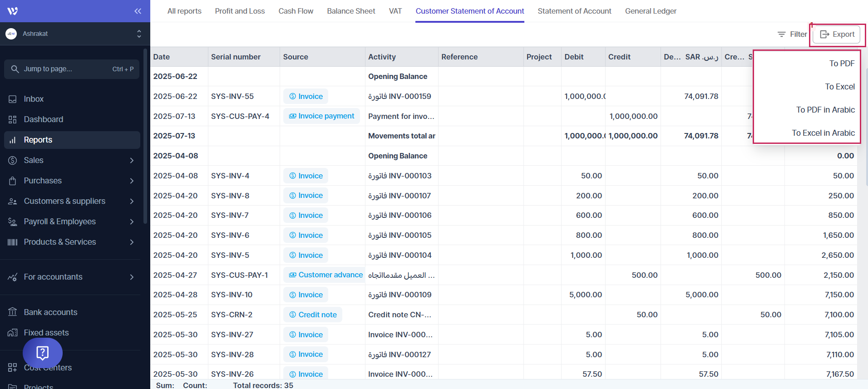The height and width of the screenshot is (389, 868).
Task: Select To PDF in Arabic option
Action: pos(825,110)
